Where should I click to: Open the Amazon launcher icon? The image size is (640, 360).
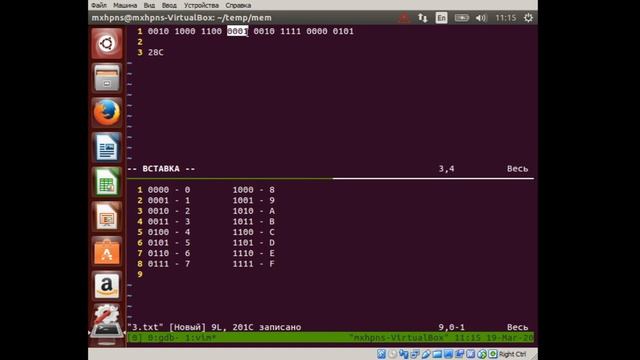click(107, 286)
